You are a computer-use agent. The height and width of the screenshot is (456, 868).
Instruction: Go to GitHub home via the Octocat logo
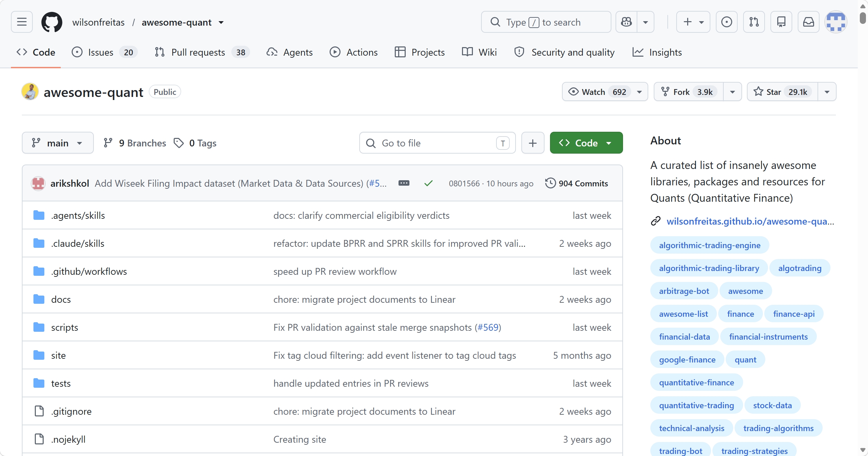pyautogui.click(x=52, y=22)
